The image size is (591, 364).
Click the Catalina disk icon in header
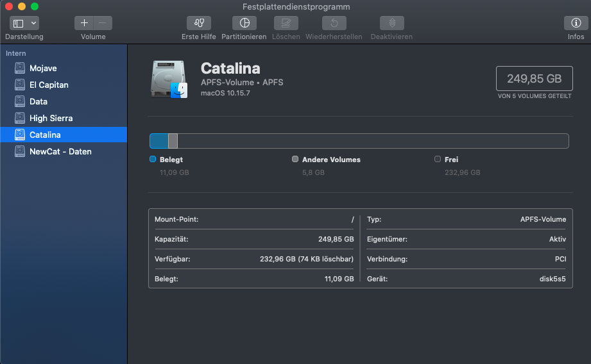(x=169, y=79)
